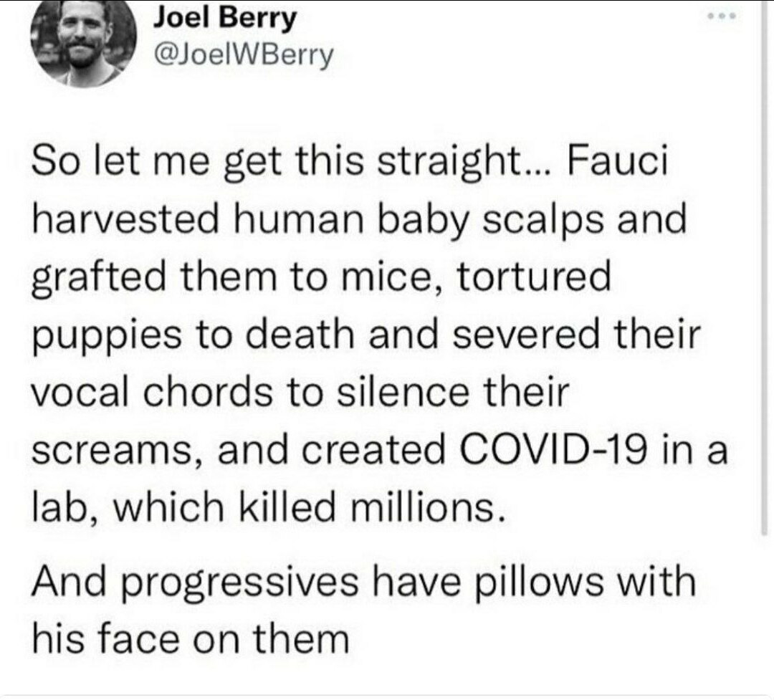Image resolution: width=774 pixels, height=700 pixels.
Task: Click the final line "his face on them"
Action: coord(191,638)
